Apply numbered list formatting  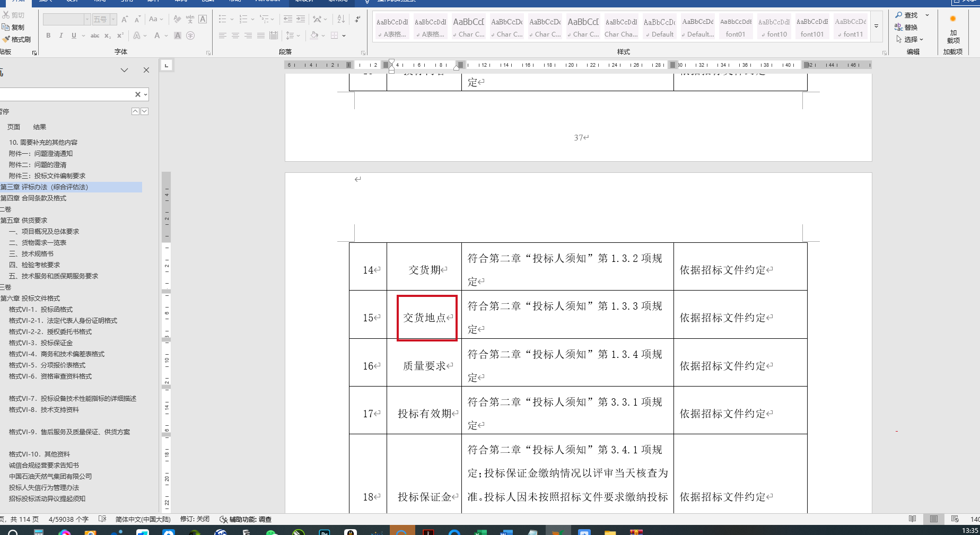[243, 19]
